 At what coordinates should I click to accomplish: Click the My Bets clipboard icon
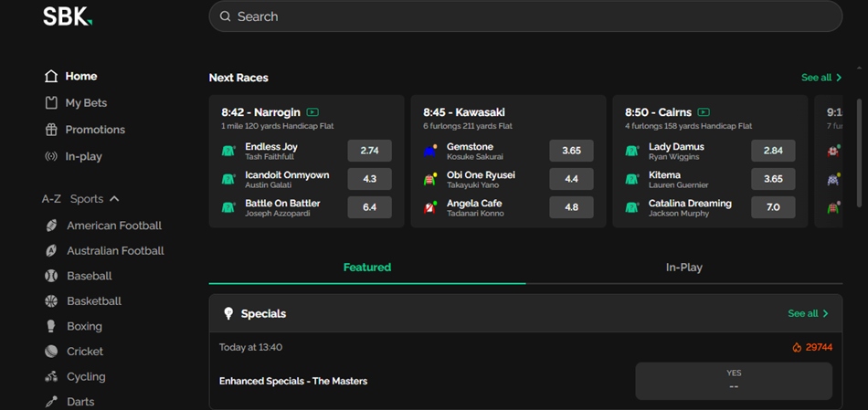tap(51, 103)
